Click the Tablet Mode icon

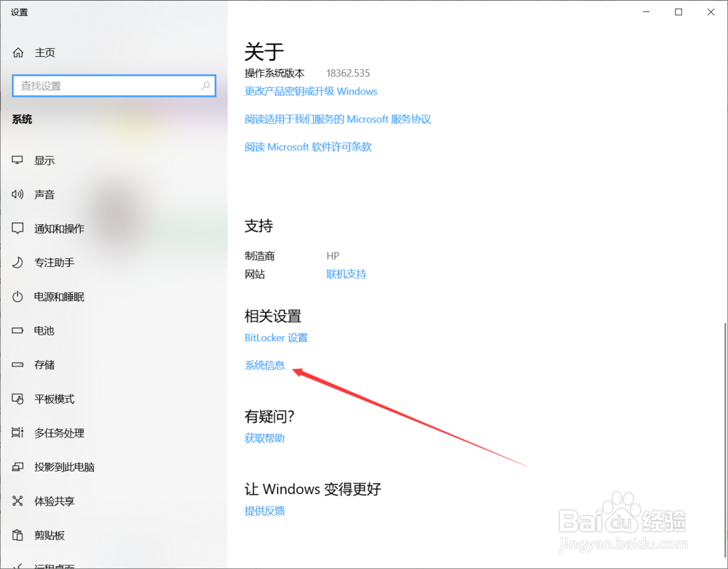pos(17,399)
